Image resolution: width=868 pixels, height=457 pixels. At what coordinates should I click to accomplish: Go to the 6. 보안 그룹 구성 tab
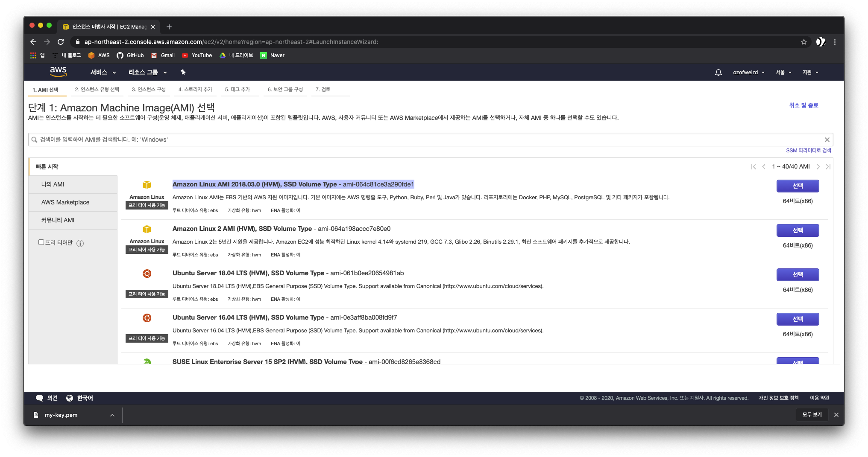pos(285,90)
